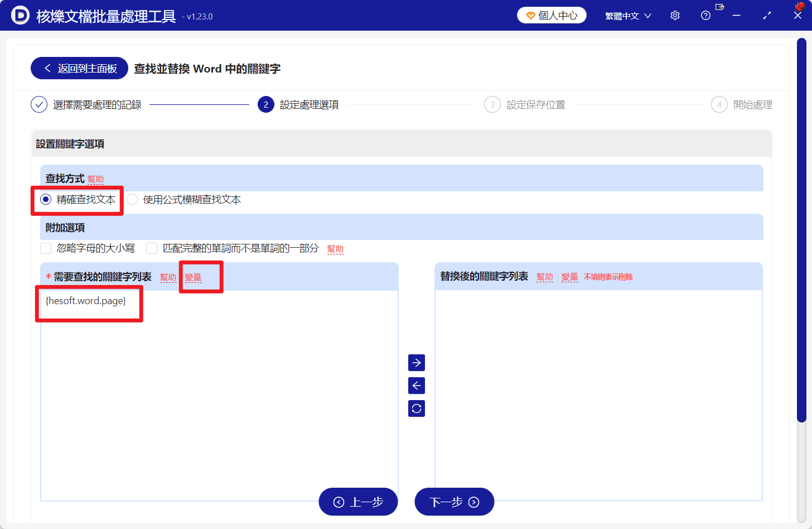Move keywords right with arrow button
Viewport: 812px width, 529px height.
coord(417,363)
